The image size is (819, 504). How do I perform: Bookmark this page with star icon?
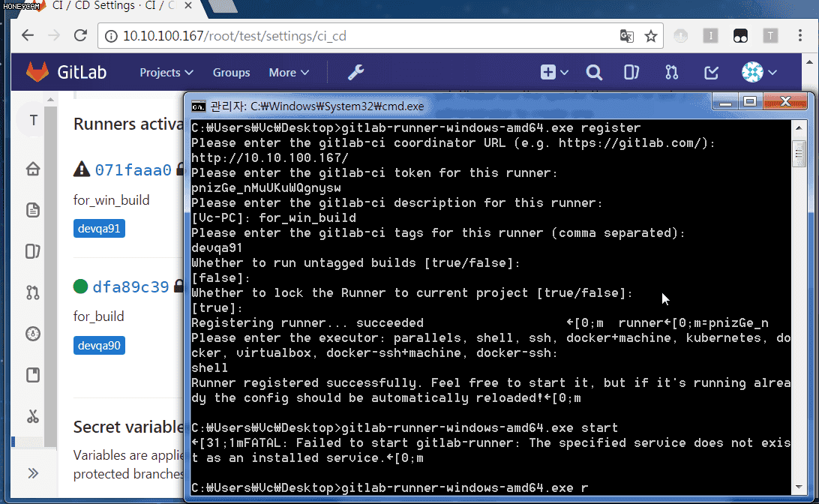651,36
